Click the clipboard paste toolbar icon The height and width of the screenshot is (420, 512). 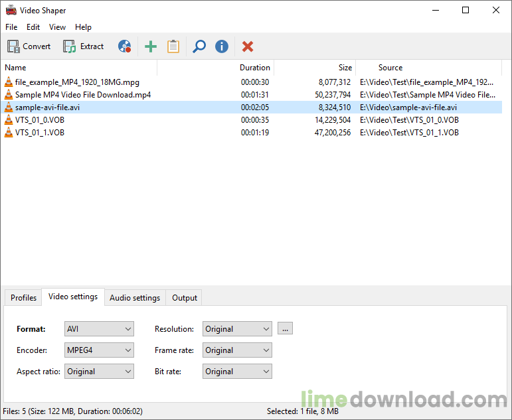[x=173, y=46]
